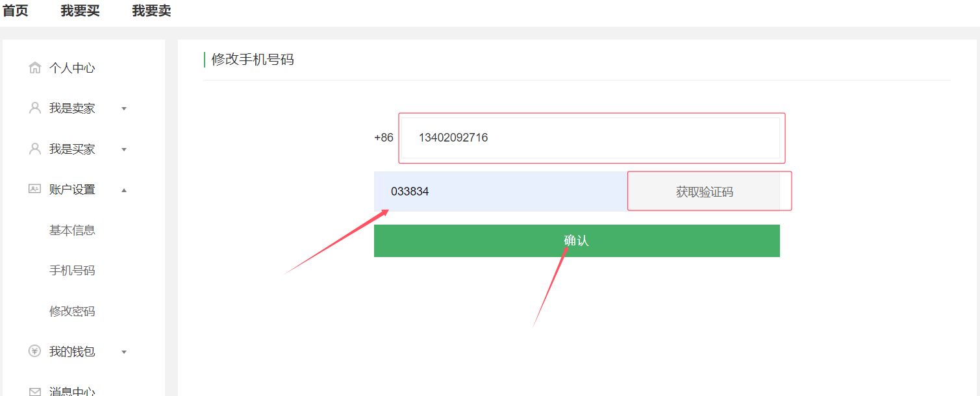Click the person icon beside 我是买家
Screen dimensions: 980x396
click(x=35, y=149)
